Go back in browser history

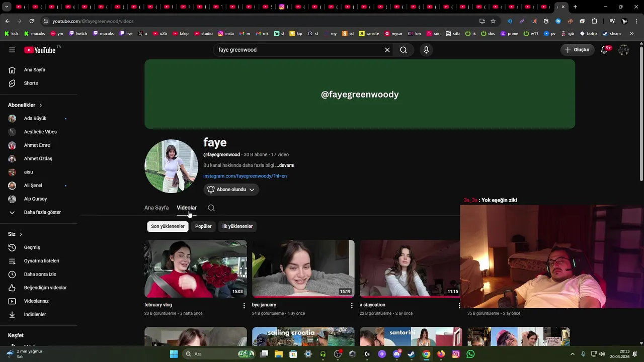tap(7, 21)
